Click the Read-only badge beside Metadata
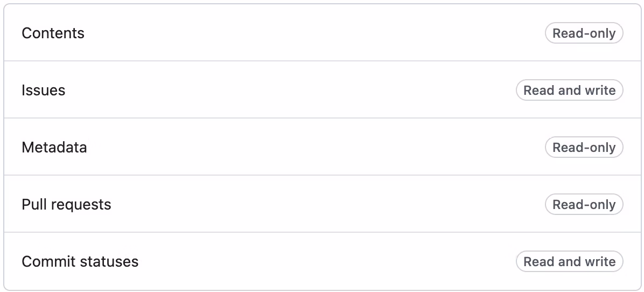 click(x=584, y=148)
